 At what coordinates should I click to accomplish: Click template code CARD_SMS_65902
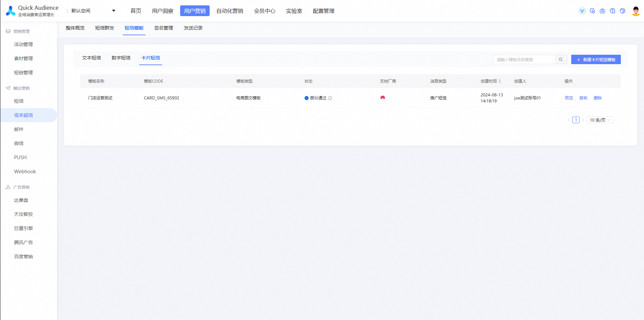click(161, 98)
